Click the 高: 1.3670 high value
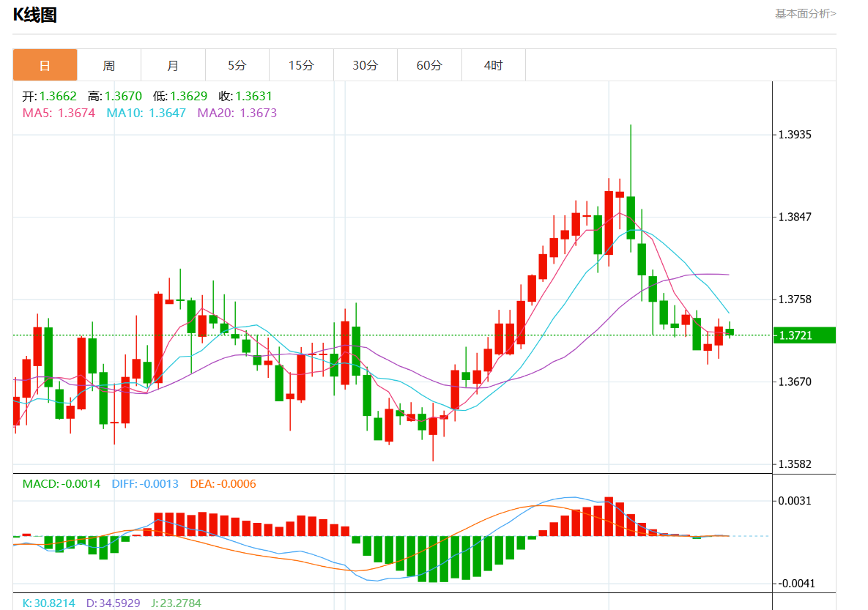The height and width of the screenshot is (610, 868). click(115, 97)
